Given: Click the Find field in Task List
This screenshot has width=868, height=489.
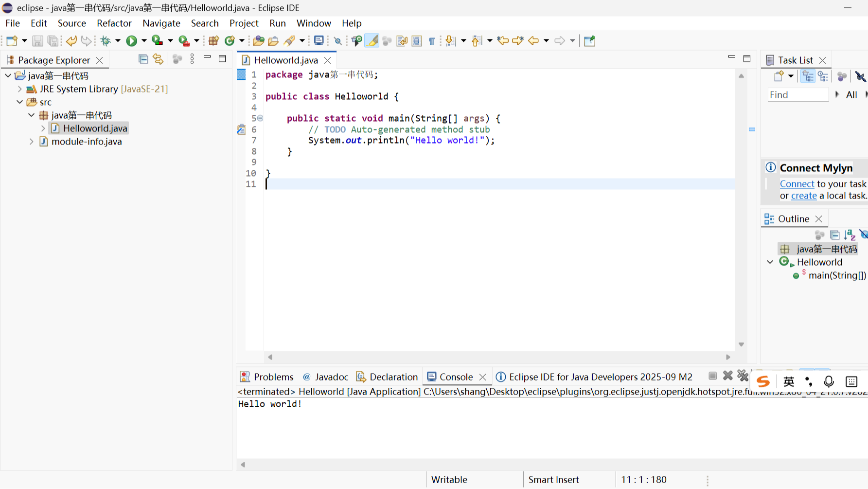Looking at the screenshot, I should (797, 95).
